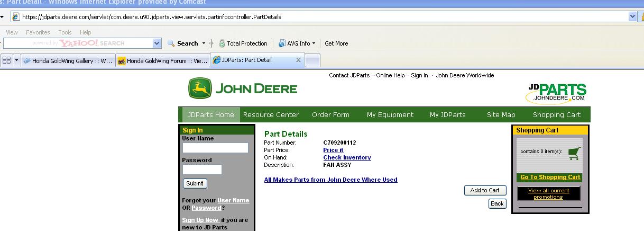Open the Online Help link
This screenshot has width=644, height=231.
point(390,75)
